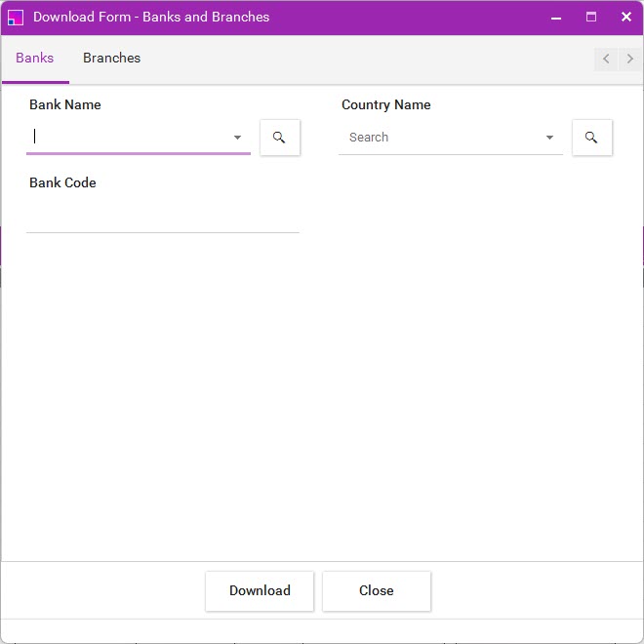Image resolution: width=644 pixels, height=644 pixels.
Task: Maximize the Download Form window
Action: pos(591,18)
